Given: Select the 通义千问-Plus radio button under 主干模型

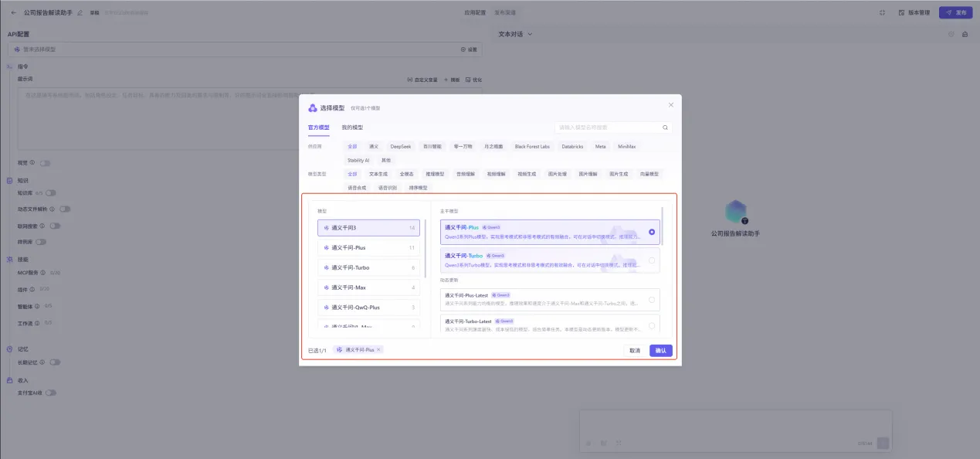Looking at the screenshot, I should [x=652, y=232].
